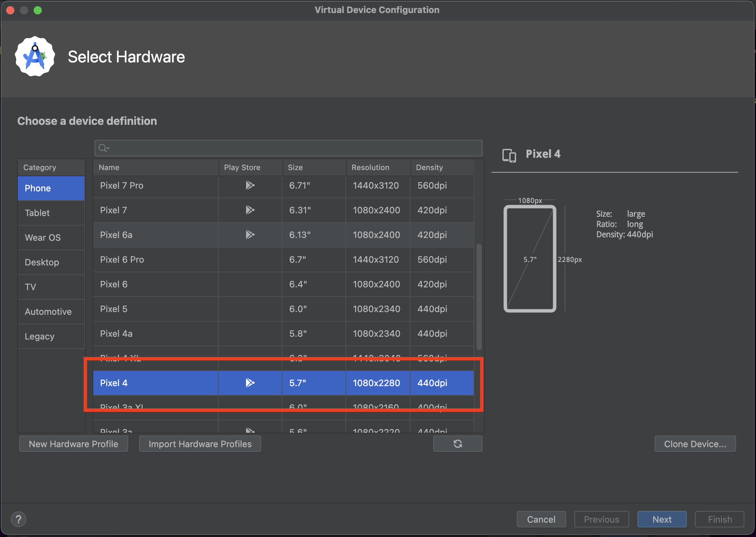Click Play Store icon in Pixel 4 row
This screenshot has width=756, height=537.
pos(250,383)
